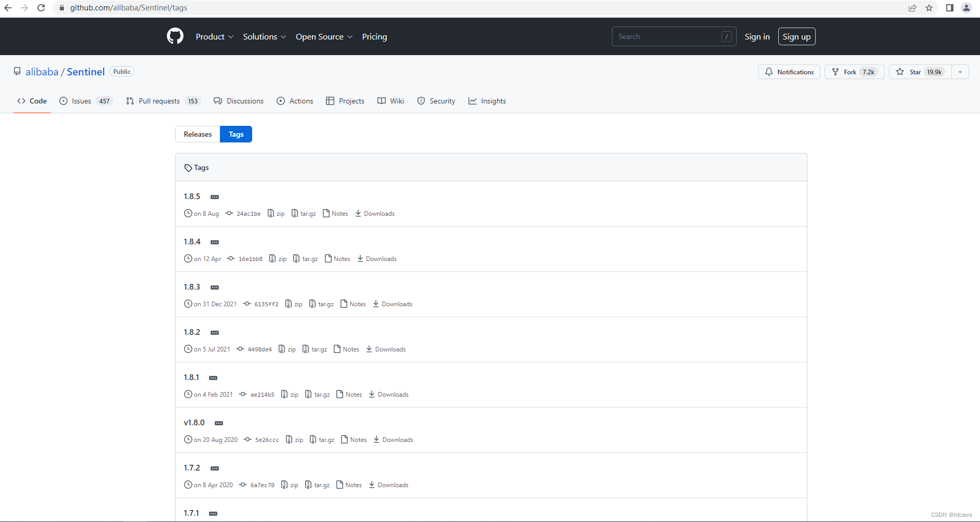
Task: Open tag 1.8.4 link
Action: (192, 242)
